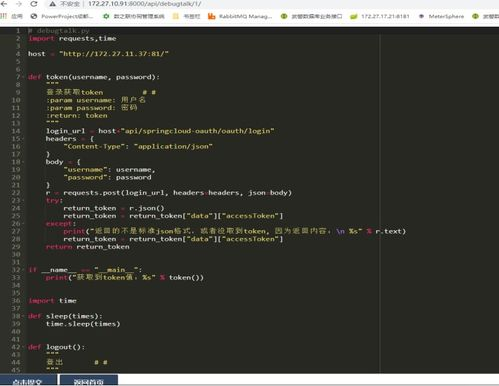Collapse the headers dict at line 15
The height and width of the screenshot is (386, 499).
click(23, 139)
